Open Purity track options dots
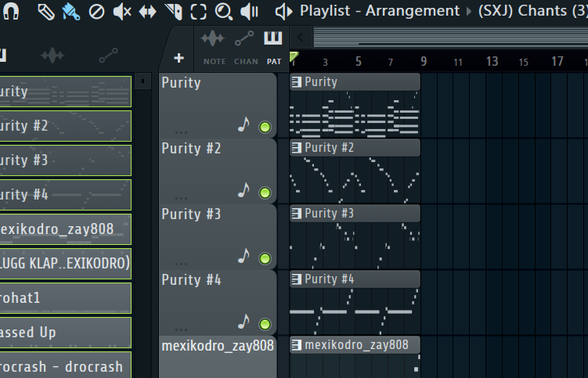Image resolution: width=588 pixels, height=378 pixels. tap(181, 132)
